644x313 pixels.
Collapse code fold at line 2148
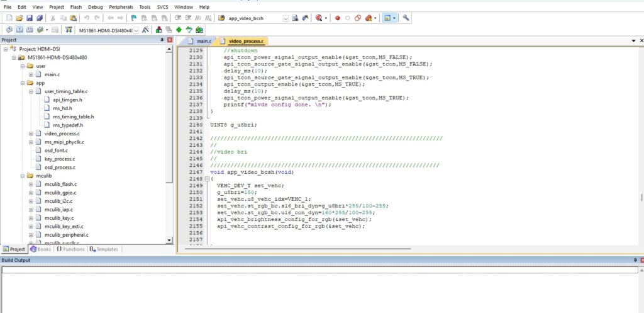(206, 179)
